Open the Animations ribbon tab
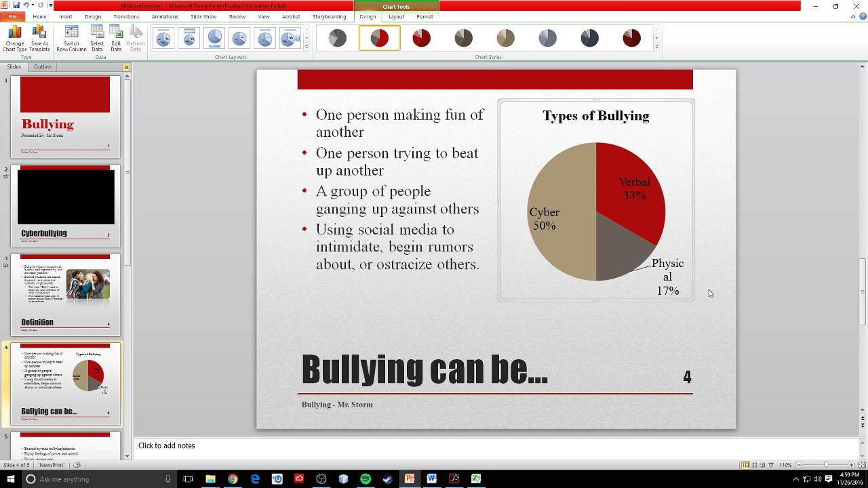This screenshot has width=868, height=488. [165, 16]
